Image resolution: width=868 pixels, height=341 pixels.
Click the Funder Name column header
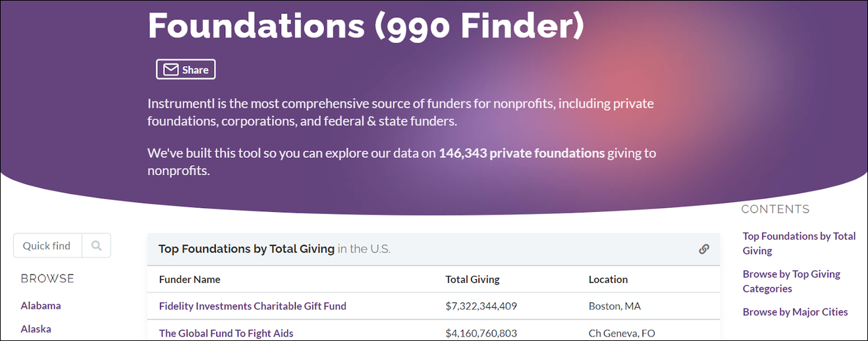pos(190,279)
